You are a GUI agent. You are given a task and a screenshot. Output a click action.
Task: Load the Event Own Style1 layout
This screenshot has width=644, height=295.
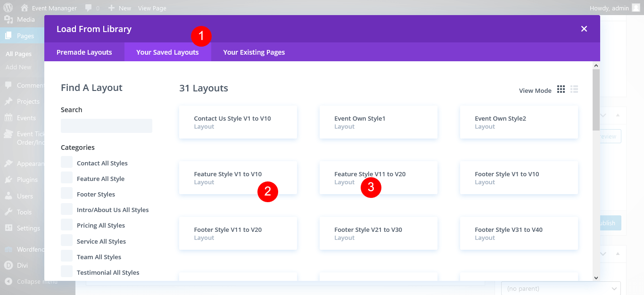coord(379,122)
